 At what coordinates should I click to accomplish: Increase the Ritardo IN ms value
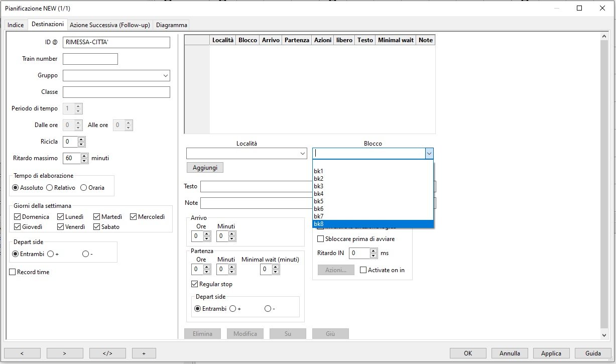click(x=373, y=251)
